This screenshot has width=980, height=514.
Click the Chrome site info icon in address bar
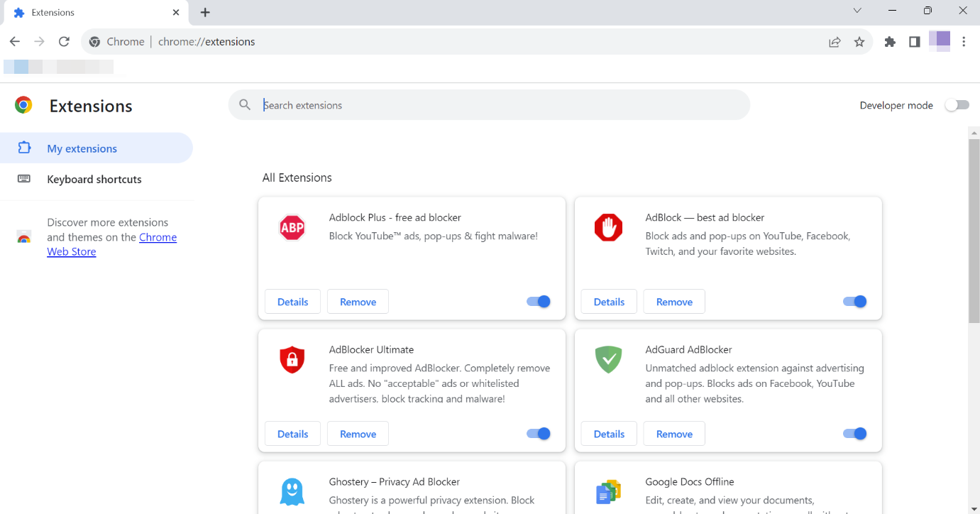[x=95, y=42]
